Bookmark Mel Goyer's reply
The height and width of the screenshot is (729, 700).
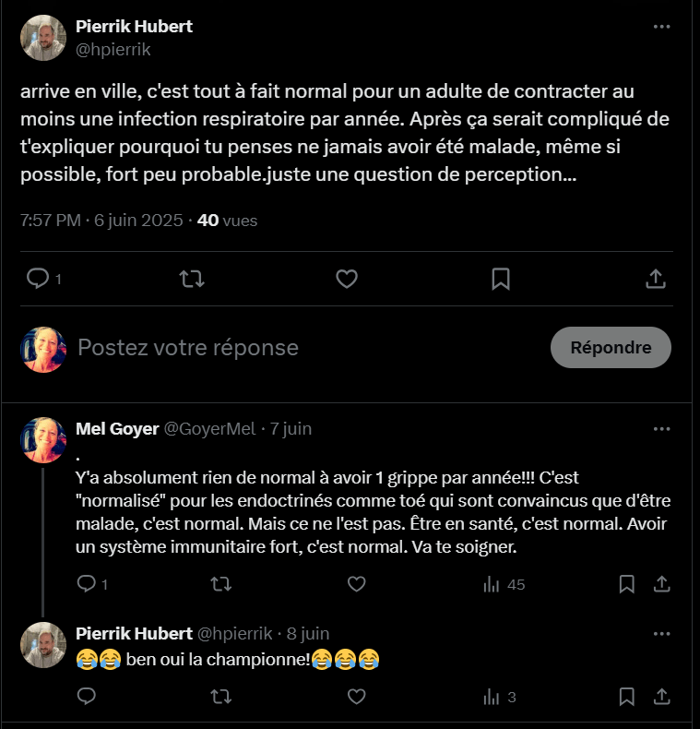626,584
